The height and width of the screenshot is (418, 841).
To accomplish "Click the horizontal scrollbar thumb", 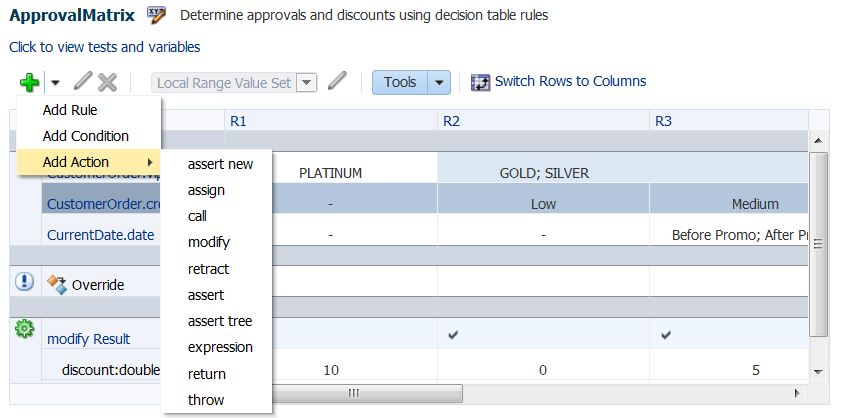I will point(367,393).
